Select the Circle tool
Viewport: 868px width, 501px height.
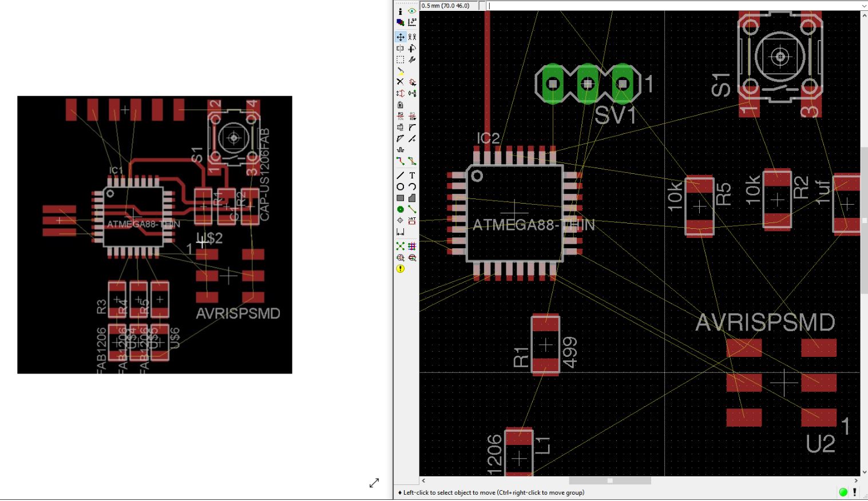[400, 187]
